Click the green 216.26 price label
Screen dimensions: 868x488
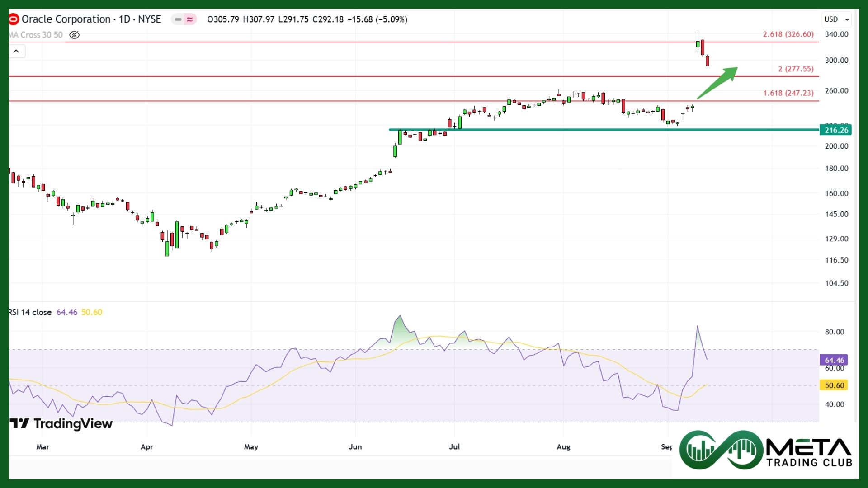836,130
